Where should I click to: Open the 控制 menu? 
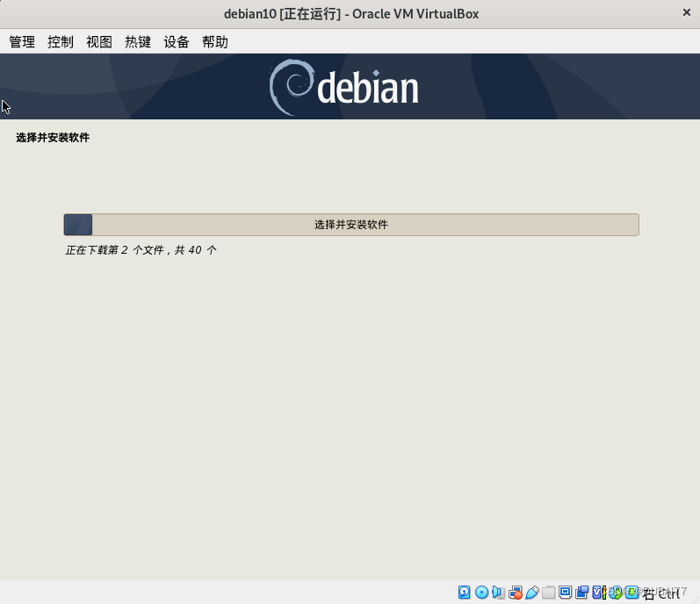pyautogui.click(x=61, y=42)
